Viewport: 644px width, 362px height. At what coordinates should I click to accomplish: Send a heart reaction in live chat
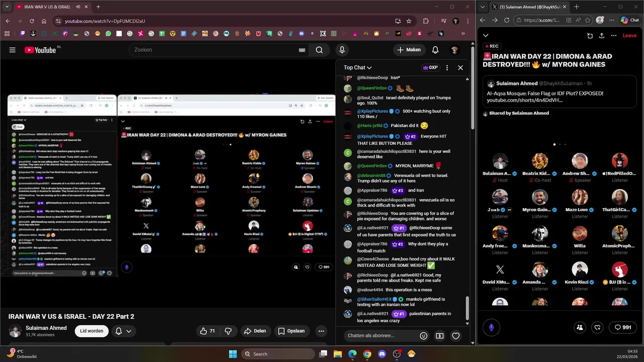point(456,336)
